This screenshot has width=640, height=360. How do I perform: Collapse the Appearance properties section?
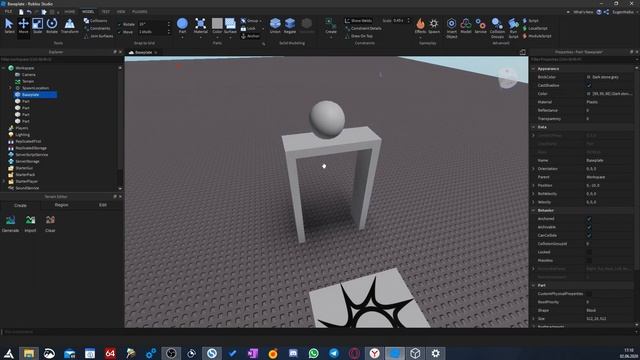click(x=533, y=69)
